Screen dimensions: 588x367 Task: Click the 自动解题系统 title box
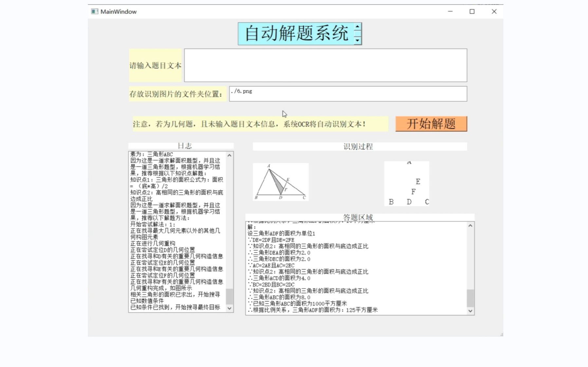[x=296, y=34]
